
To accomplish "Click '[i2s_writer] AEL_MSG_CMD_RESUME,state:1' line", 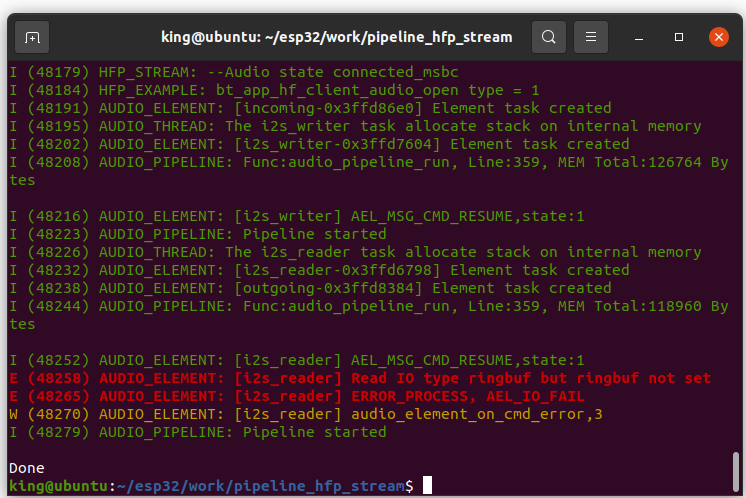I will coord(296,216).
